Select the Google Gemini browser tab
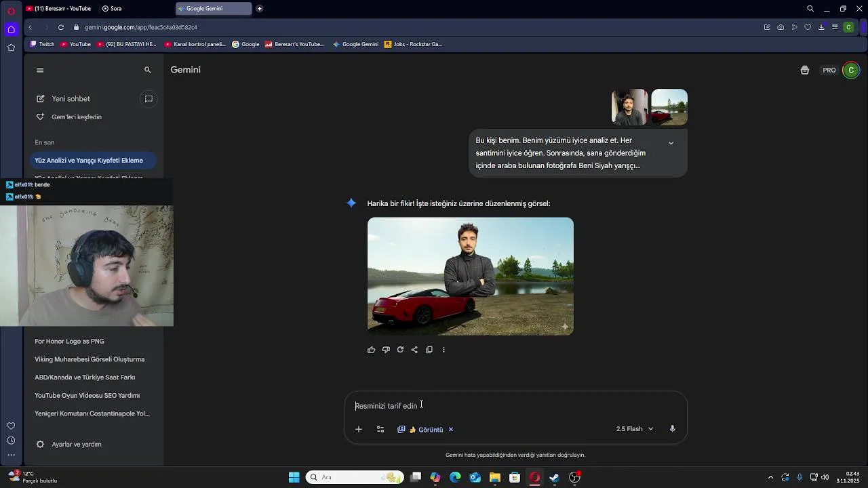Image resolution: width=868 pixels, height=488 pixels. [x=213, y=9]
